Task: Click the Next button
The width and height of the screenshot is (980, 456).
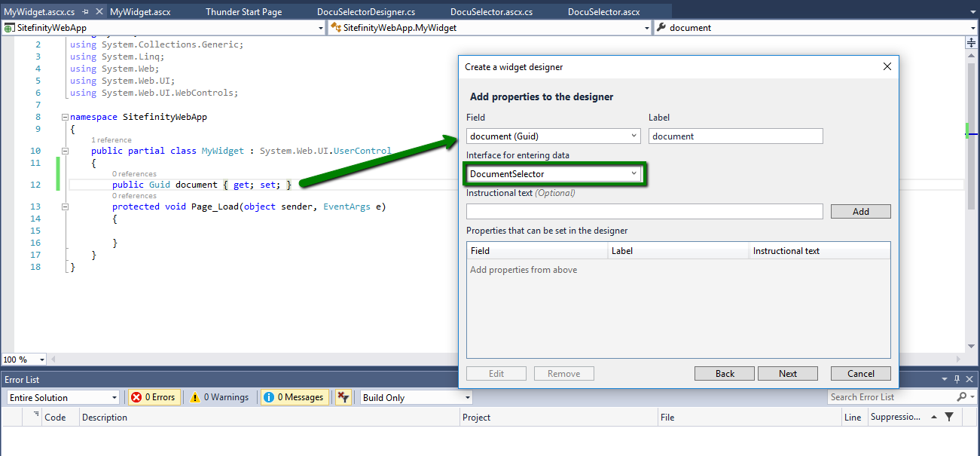Action: click(x=788, y=373)
